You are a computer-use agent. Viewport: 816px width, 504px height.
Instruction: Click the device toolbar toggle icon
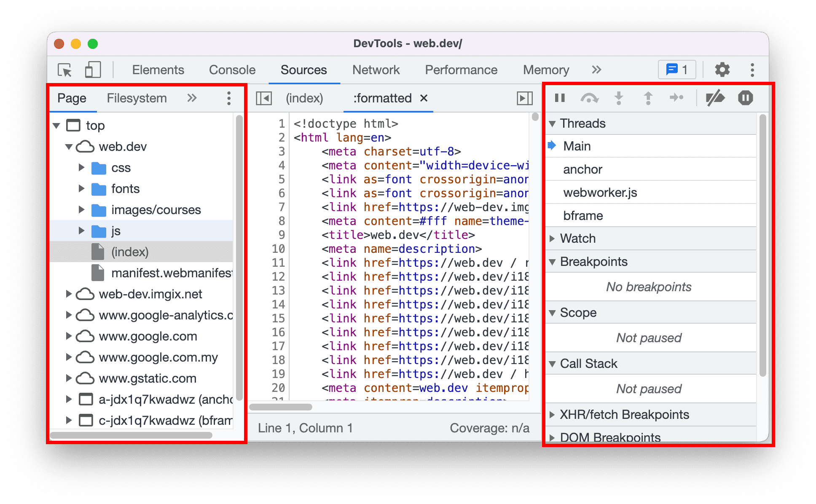coord(90,70)
